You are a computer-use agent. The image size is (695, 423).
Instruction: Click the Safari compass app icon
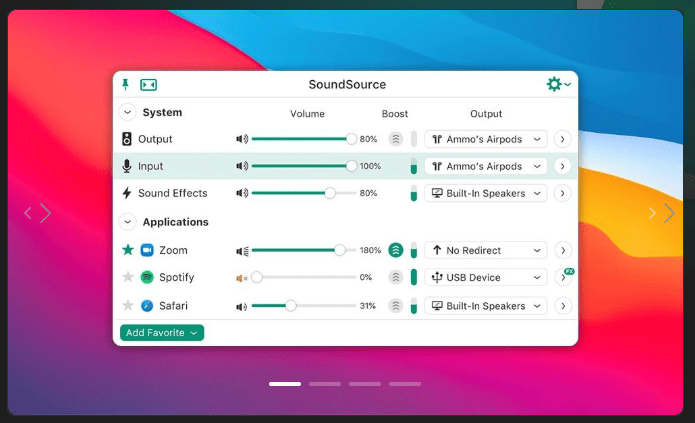click(147, 306)
